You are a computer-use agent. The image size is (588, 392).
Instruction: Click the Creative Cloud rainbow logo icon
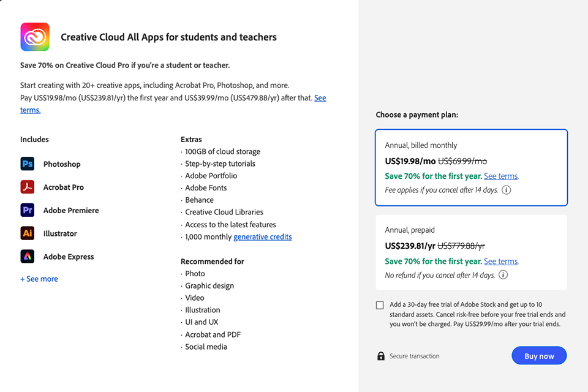(35, 37)
